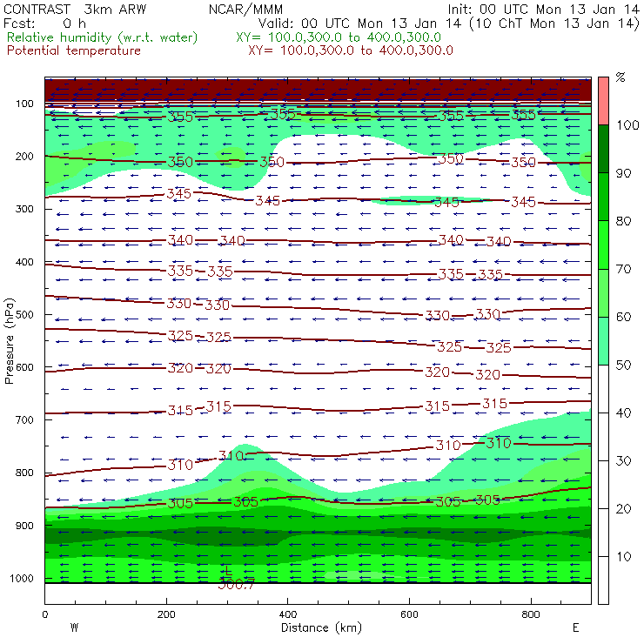The image size is (644, 644).
Task: Click the "Distance (km)" axis label
Action: click(x=322, y=627)
